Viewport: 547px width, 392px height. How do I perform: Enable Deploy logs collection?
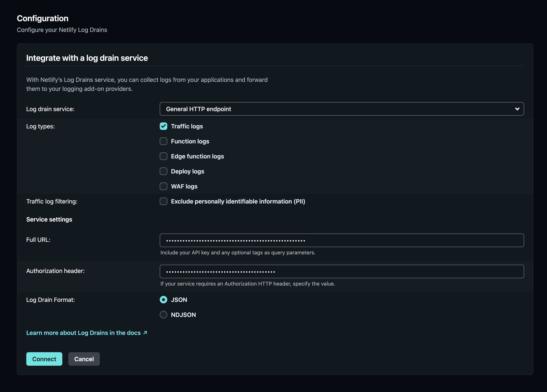click(x=163, y=171)
